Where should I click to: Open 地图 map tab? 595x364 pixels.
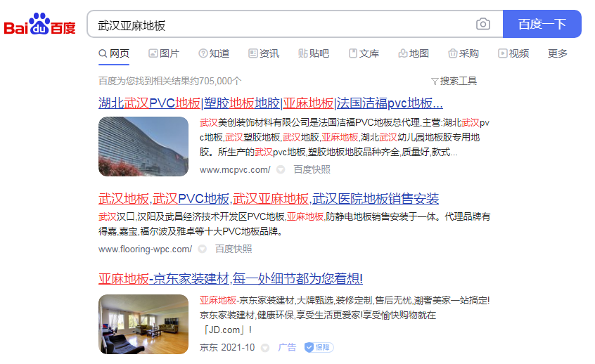pos(414,53)
